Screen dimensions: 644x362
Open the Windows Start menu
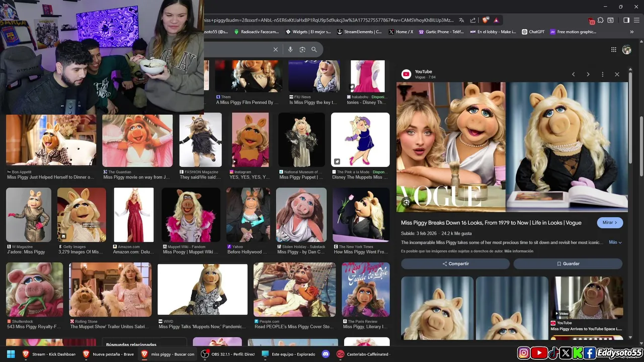[11, 354]
